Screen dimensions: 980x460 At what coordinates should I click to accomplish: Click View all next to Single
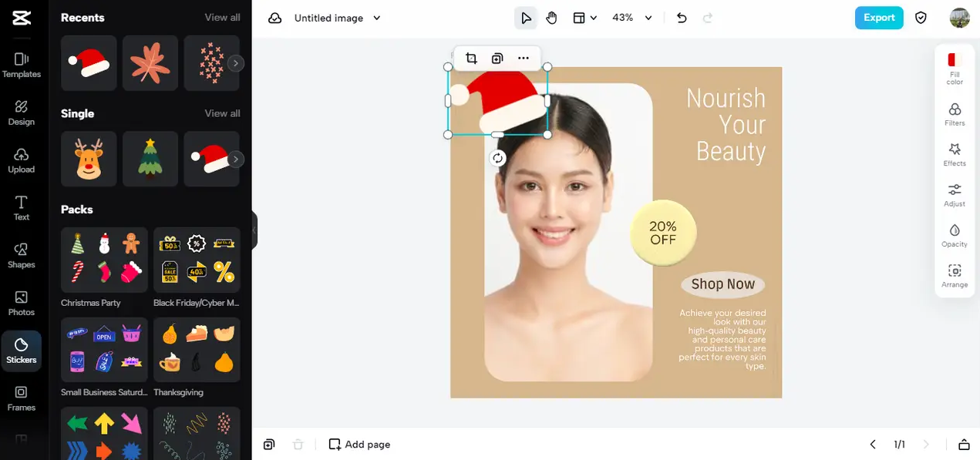pos(222,113)
